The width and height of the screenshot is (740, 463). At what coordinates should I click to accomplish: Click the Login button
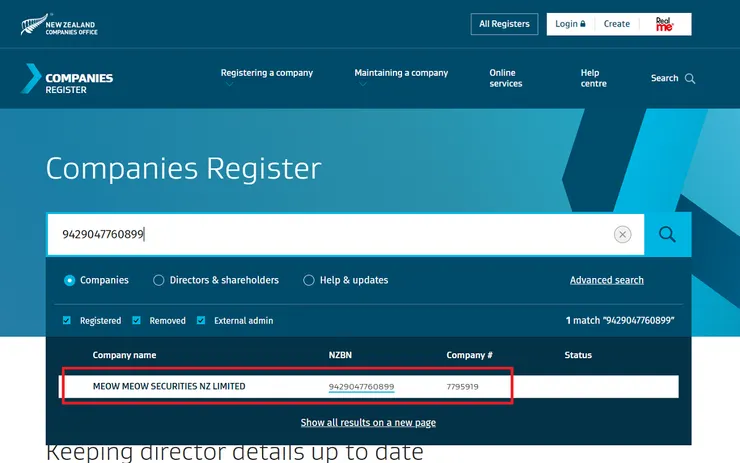[x=570, y=24]
